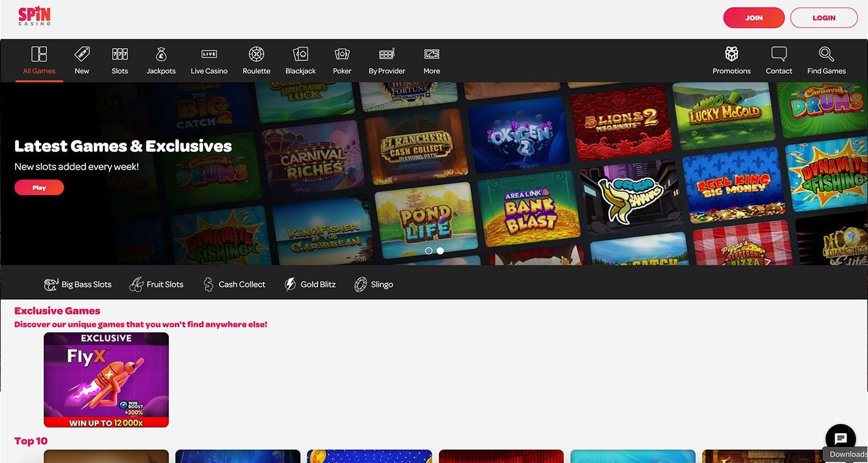Open the Blackjack tab label
The width and height of the screenshot is (868, 463).
click(x=301, y=71)
